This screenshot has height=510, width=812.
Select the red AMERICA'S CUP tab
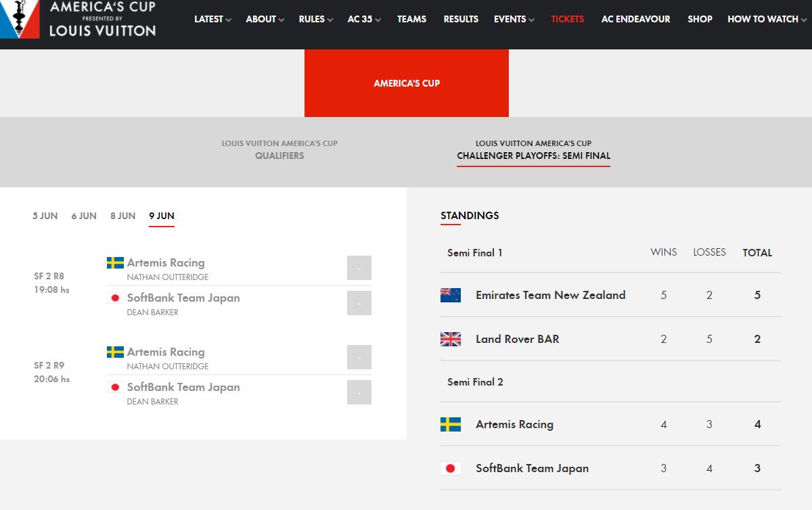pyautogui.click(x=407, y=83)
